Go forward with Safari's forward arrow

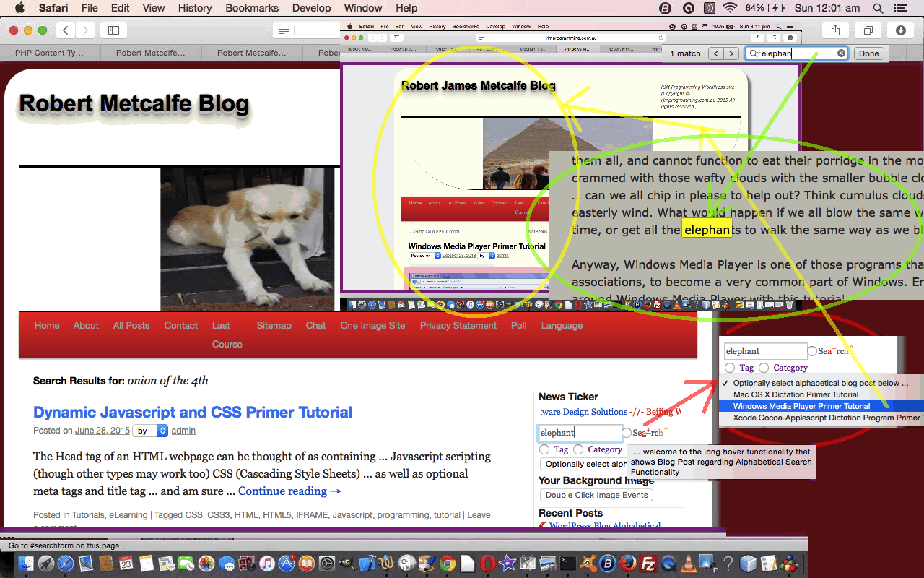[x=86, y=30]
